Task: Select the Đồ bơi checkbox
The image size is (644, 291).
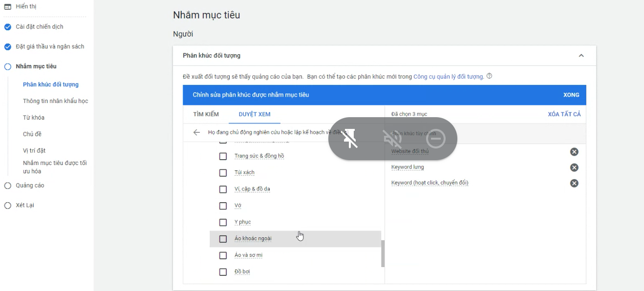Action: tap(223, 272)
